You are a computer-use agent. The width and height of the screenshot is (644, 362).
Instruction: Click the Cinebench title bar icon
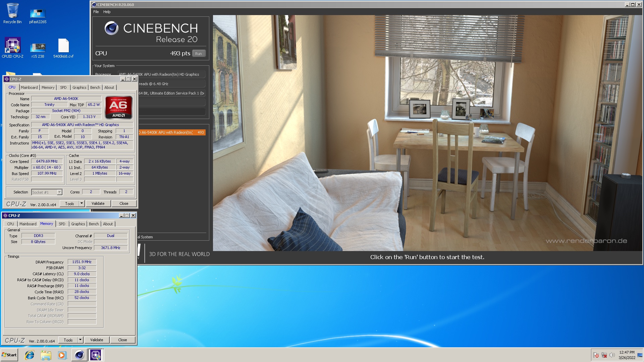(94, 5)
